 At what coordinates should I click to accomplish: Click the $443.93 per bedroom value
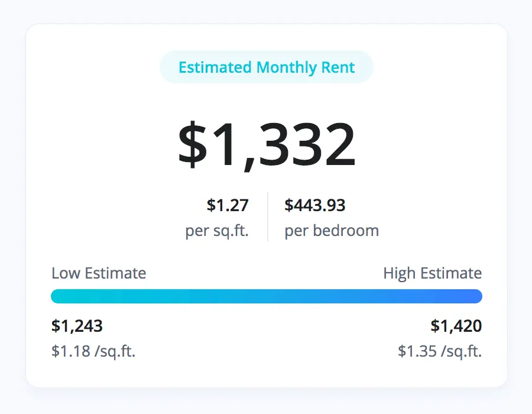[x=315, y=206]
